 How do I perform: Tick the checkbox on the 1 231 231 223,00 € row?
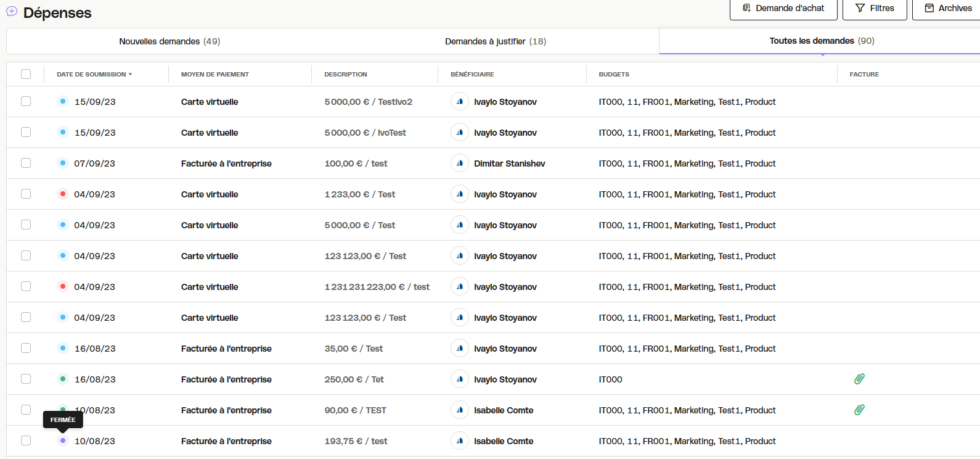[x=26, y=286]
